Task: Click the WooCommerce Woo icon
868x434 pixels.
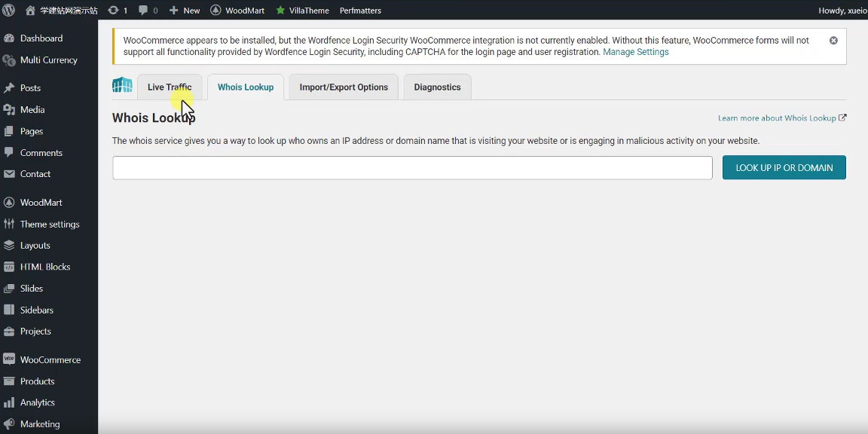Action: click(x=9, y=359)
